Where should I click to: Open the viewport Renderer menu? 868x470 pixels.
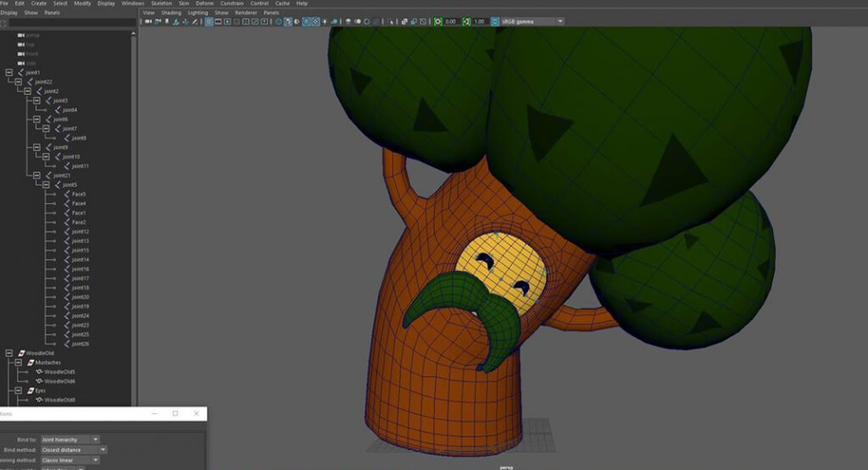(246, 13)
